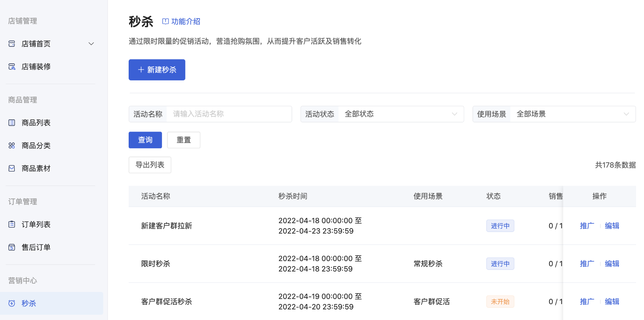
Task: Open 商品素材 page
Action: click(36, 168)
